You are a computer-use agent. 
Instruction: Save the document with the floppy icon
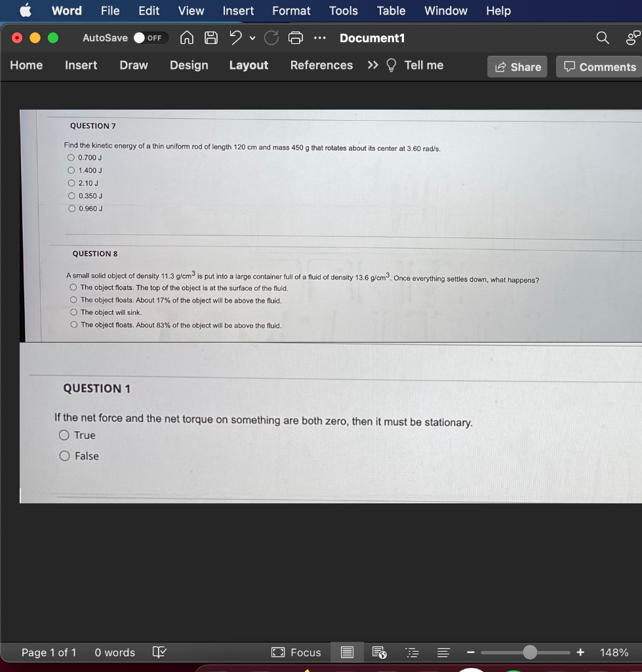click(211, 37)
